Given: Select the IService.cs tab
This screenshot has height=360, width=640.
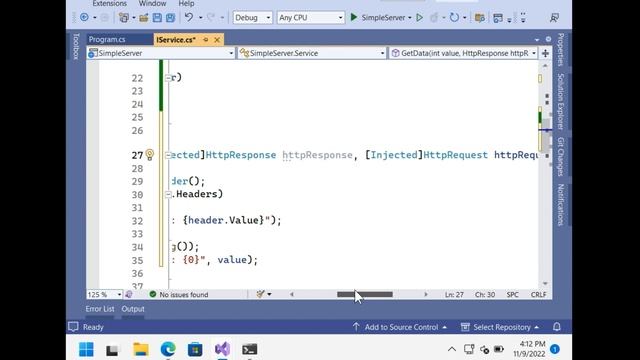Looking at the screenshot, I should pos(176,40).
